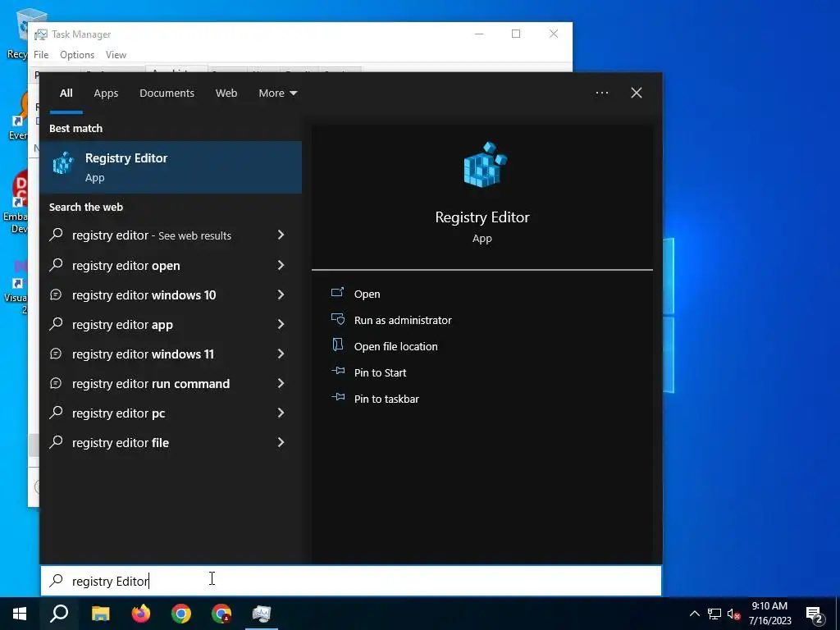
Task: Click the Open file location icon
Action: pos(337,345)
